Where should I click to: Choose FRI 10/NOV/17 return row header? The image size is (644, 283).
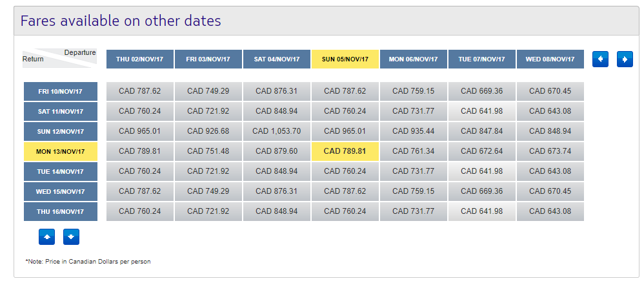tap(61, 91)
